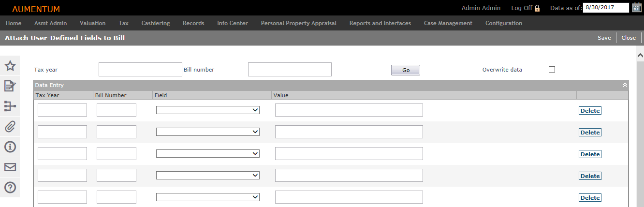This screenshot has width=644, height=207.
Task: Enable the Overwrite data checkbox
Action: coord(552,69)
